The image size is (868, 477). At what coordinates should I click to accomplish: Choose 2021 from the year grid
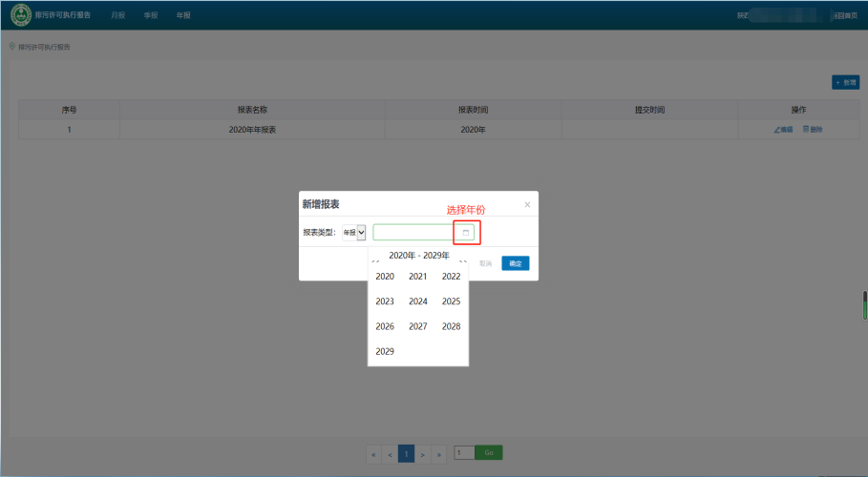418,277
